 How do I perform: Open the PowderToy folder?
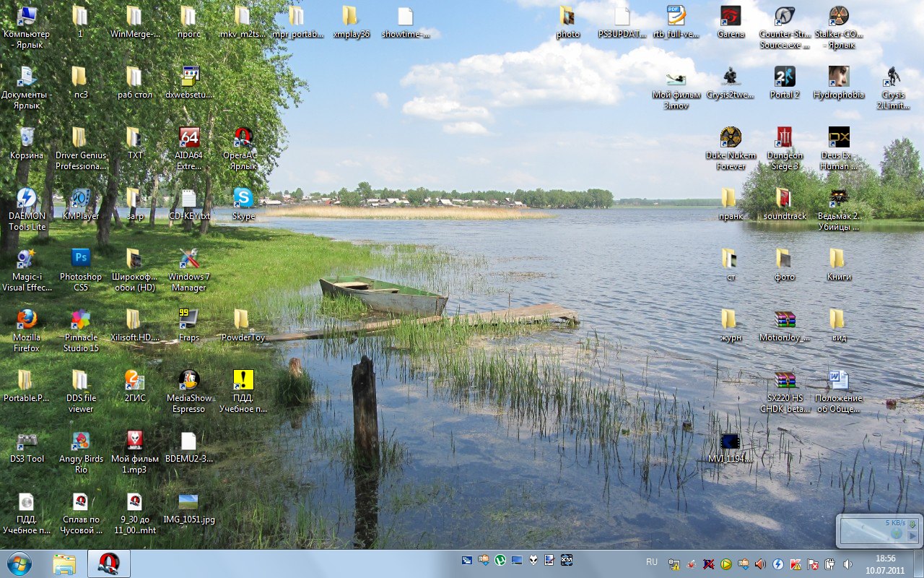[243, 325]
